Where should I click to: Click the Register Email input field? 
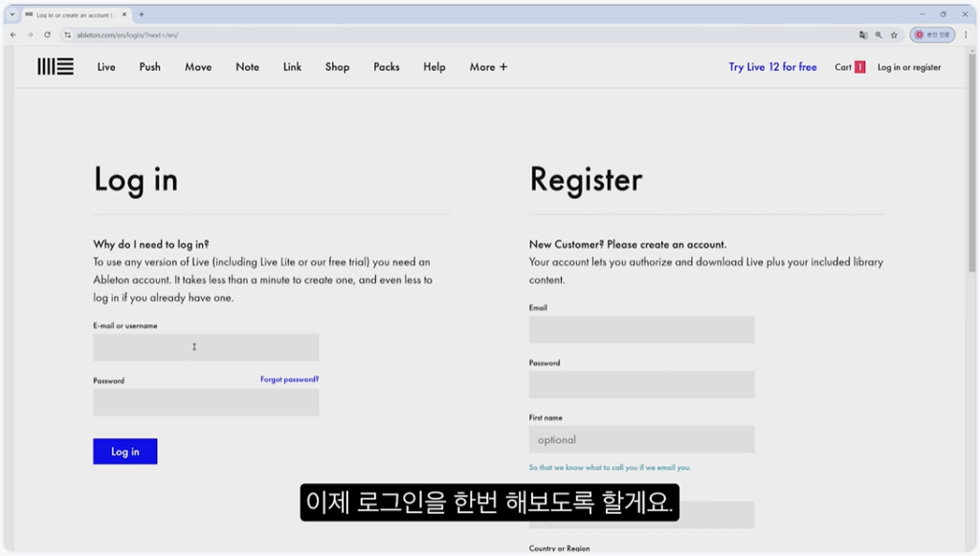(641, 330)
